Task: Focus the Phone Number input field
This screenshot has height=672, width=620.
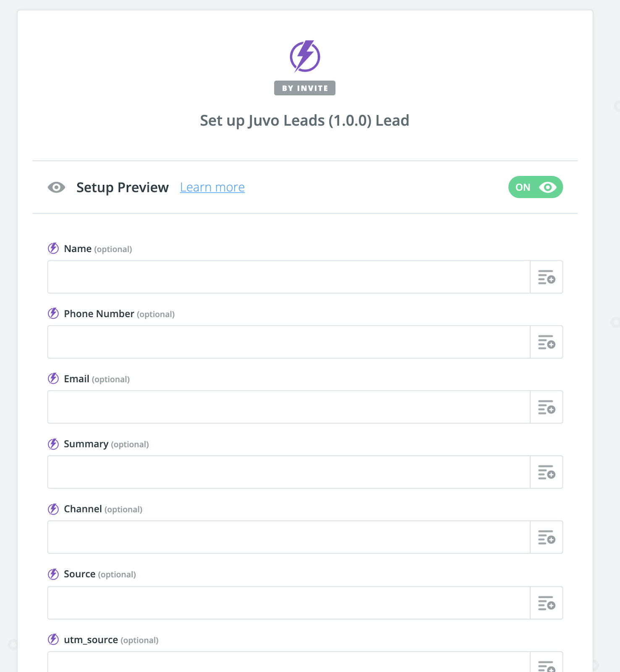Action: pos(288,342)
